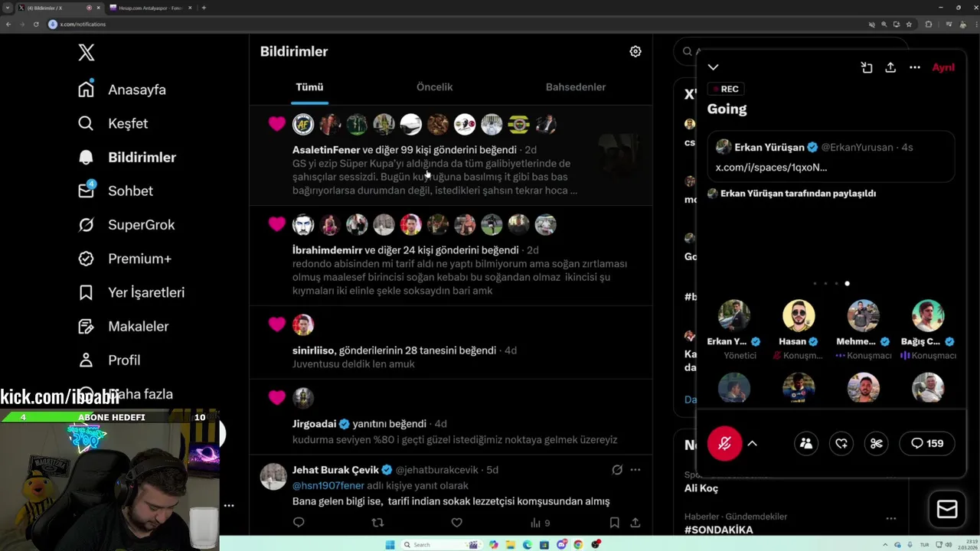Switch to the Bahsedenler tab
980x551 pixels.
576,87
